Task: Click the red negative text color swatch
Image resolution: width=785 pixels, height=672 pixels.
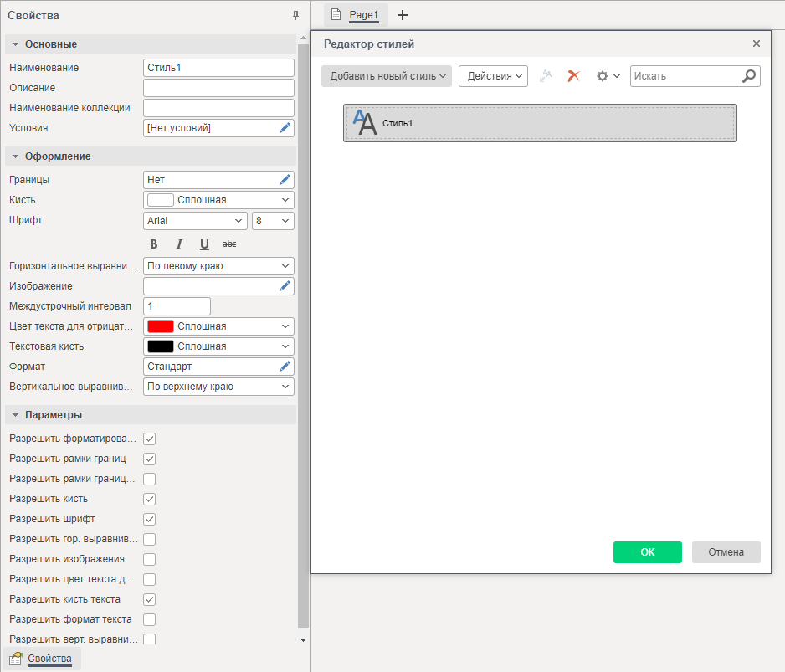Action: tap(161, 326)
